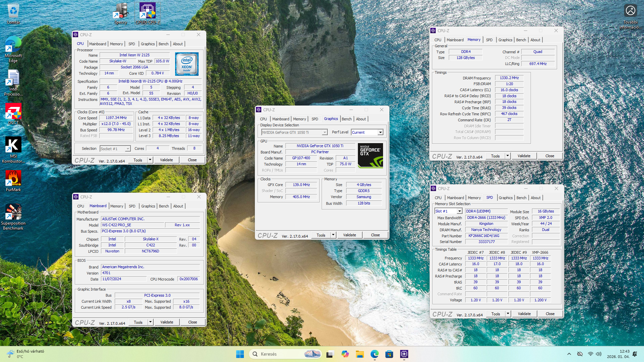The height and width of the screenshot is (362, 644).
Task: Click the CPU-Z icon in the taskbar
Action: click(x=404, y=354)
